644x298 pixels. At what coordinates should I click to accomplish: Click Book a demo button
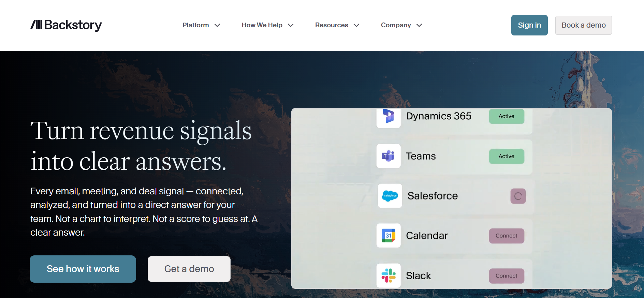point(583,25)
